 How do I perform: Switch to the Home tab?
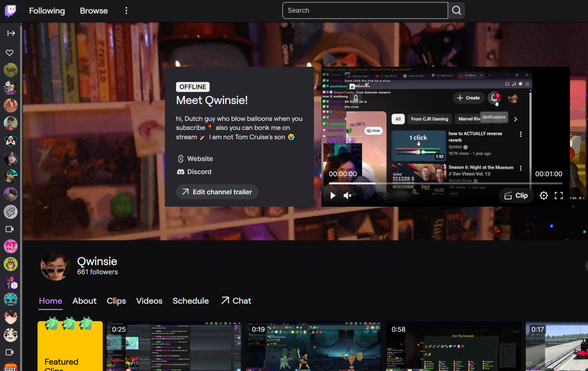51,301
